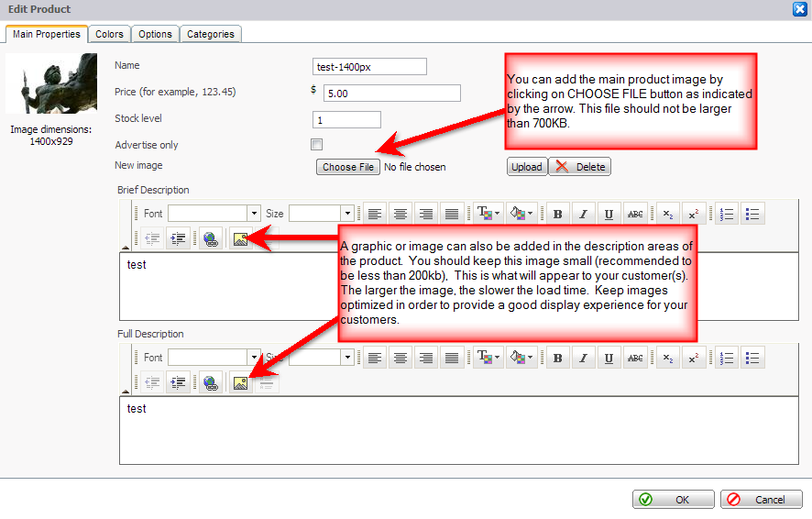Open Size dropdown in Brief Description
This screenshot has height=519, width=812.
pyautogui.click(x=347, y=214)
